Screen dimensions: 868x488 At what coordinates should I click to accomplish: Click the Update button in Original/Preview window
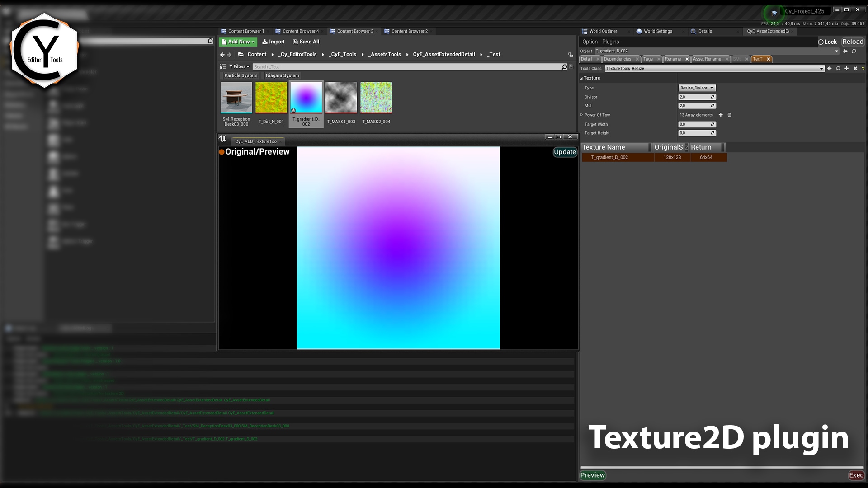[565, 152]
